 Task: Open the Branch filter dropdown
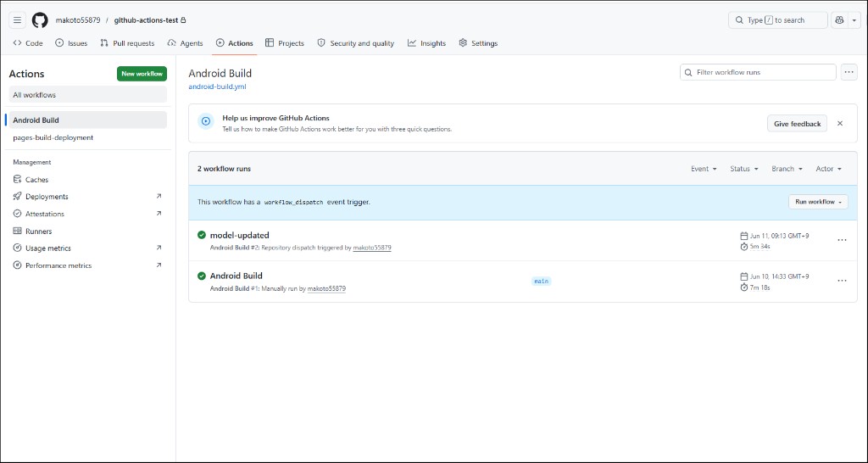787,169
